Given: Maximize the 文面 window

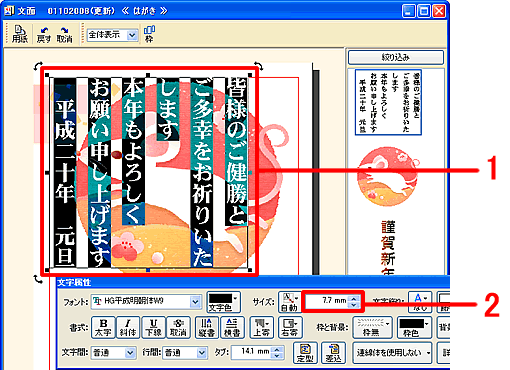Looking at the screenshot, I should 424,11.
